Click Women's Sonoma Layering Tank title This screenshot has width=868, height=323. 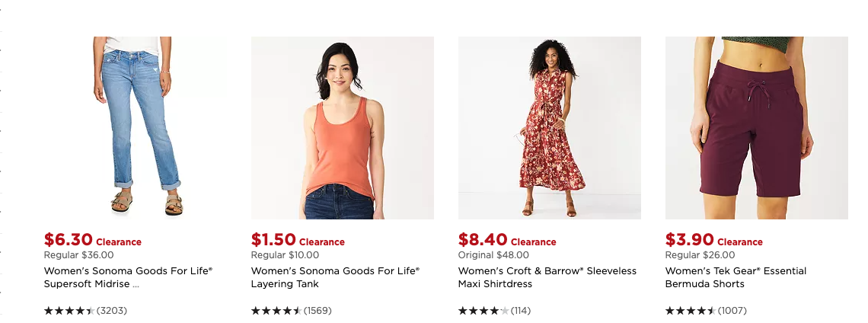[x=335, y=277]
